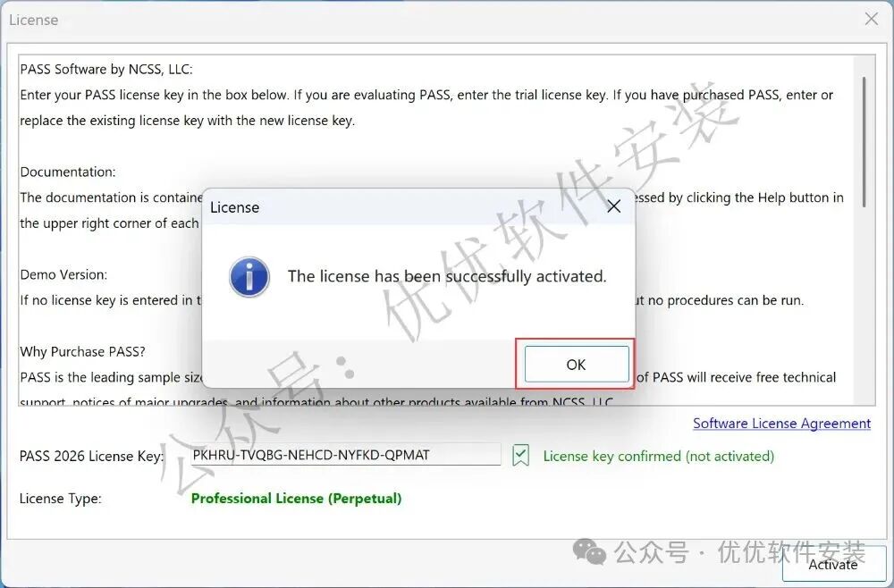Confirm the activation message with OK

tap(577, 364)
